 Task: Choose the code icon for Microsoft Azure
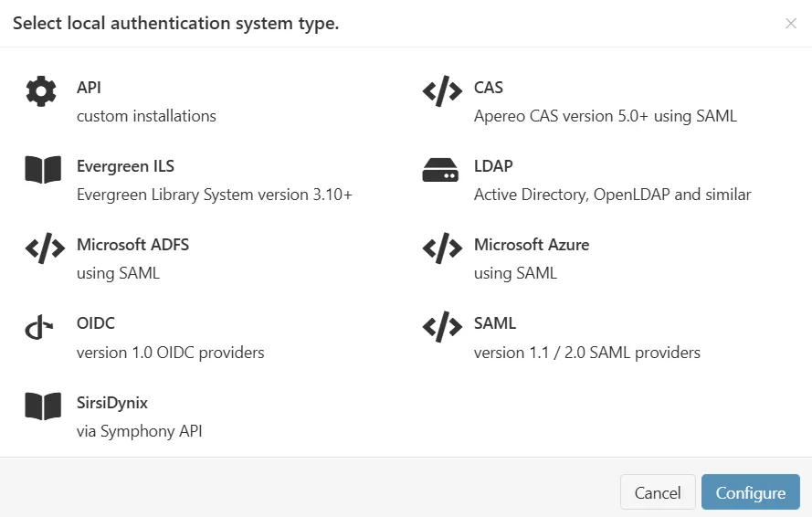coord(442,248)
